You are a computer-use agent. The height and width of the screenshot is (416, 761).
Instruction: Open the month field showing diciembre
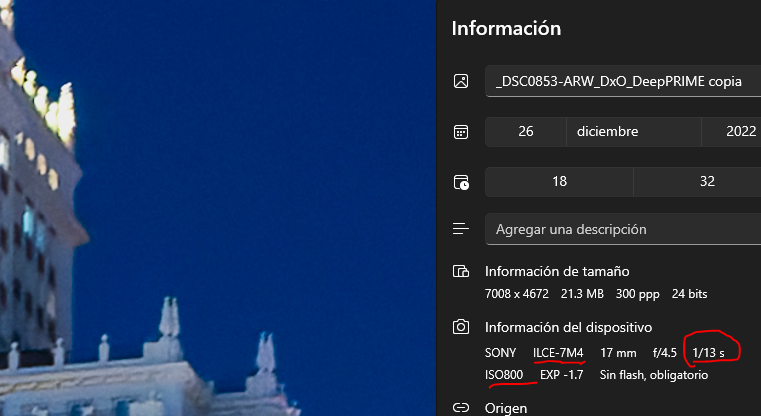[634, 132]
